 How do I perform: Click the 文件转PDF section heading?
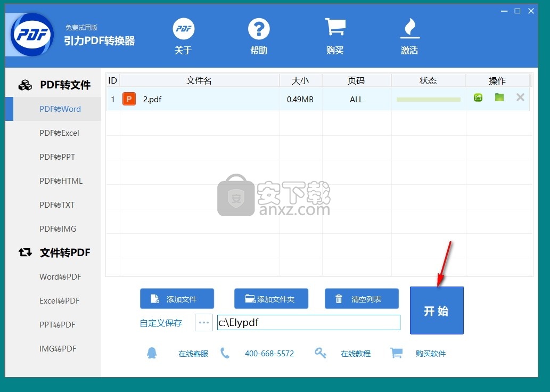(x=65, y=252)
